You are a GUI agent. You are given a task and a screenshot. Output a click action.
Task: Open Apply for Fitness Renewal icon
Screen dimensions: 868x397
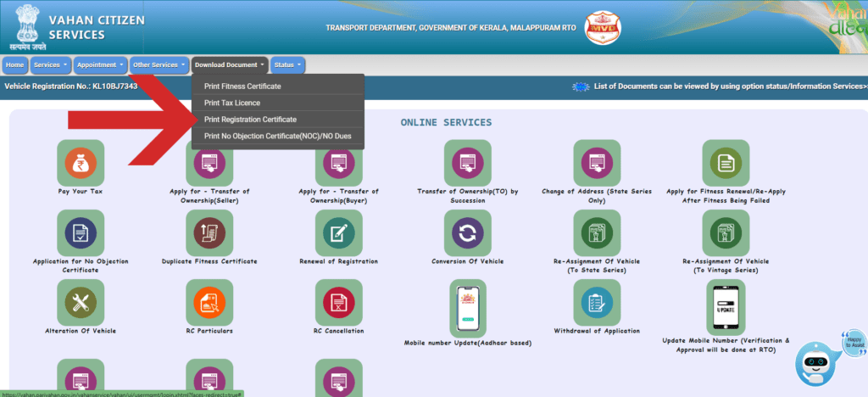coord(726,163)
